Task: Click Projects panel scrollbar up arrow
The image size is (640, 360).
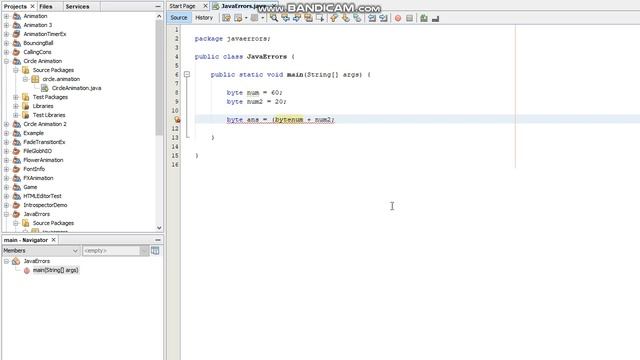Action: coord(159,16)
